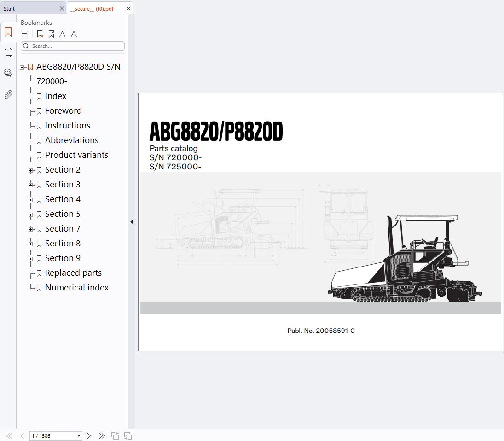Click the Numerical index bookmark ribbon icon
The image size is (504, 441).
click(39, 288)
